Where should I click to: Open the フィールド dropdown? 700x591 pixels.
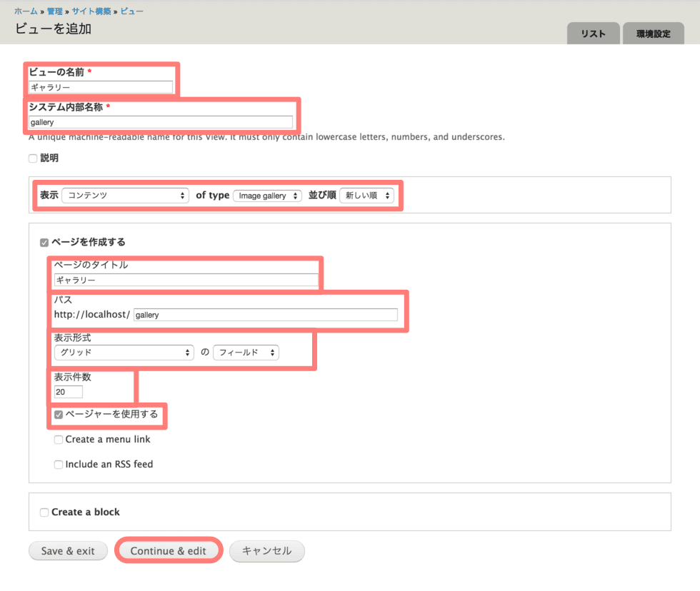[x=246, y=353]
